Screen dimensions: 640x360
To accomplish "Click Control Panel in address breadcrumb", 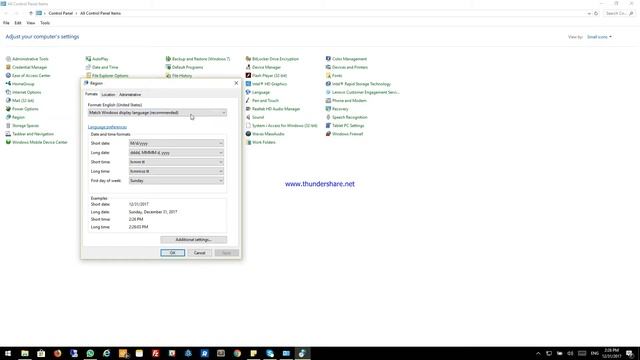I will click(x=60, y=13).
